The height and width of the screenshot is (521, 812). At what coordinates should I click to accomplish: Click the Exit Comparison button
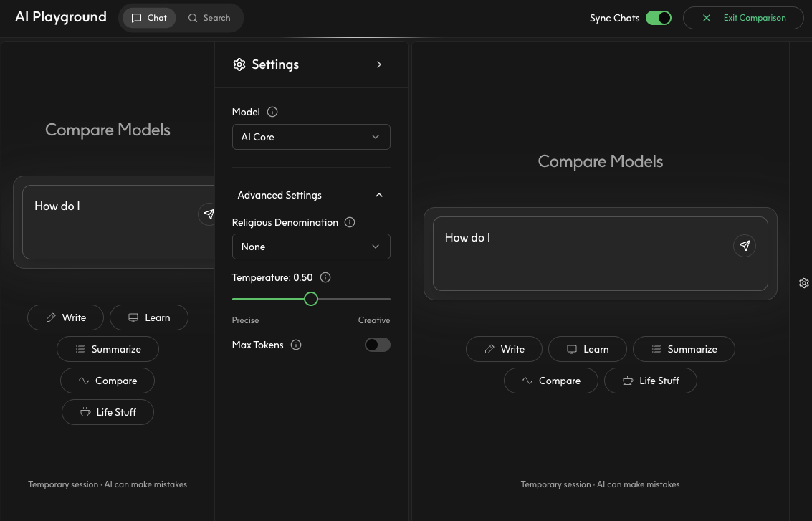(x=743, y=17)
